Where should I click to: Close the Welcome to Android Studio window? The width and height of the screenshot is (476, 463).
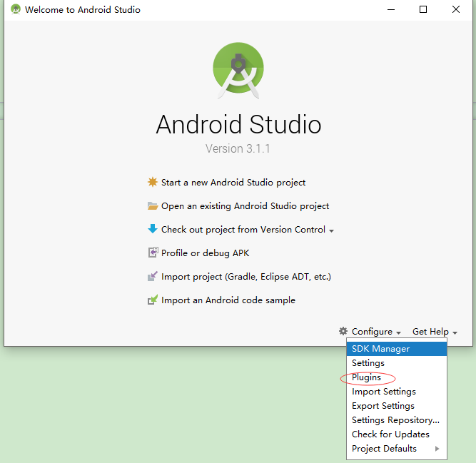455,9
